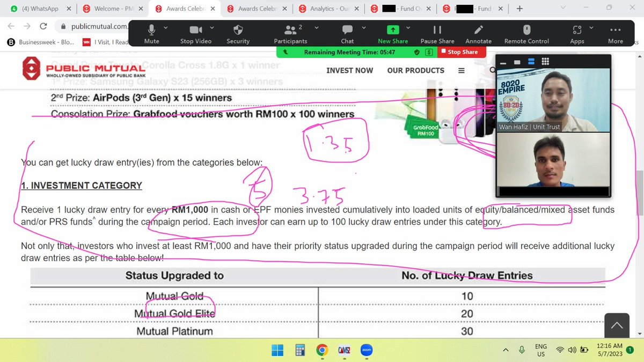644x362 pixels.
Task: Click the 'Status Upgraded to' column header
Action: pyautogui.click(x=174, y=276)
